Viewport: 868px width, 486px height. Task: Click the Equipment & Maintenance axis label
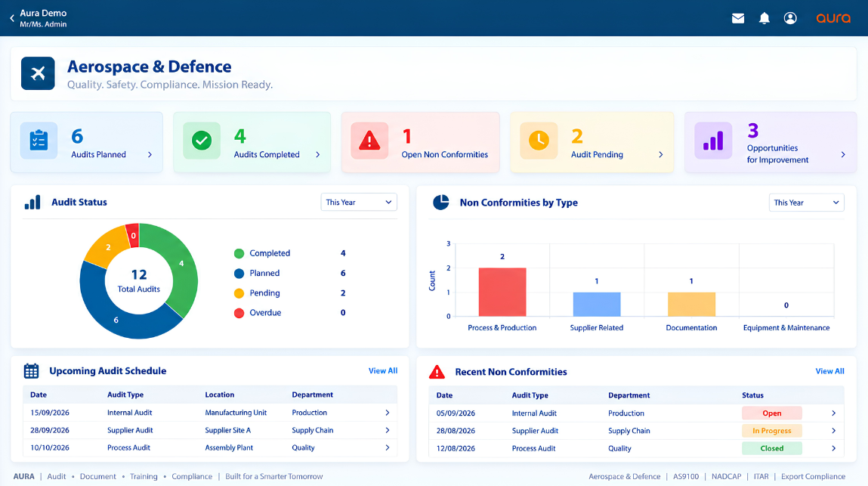click(x=786, y=328)
